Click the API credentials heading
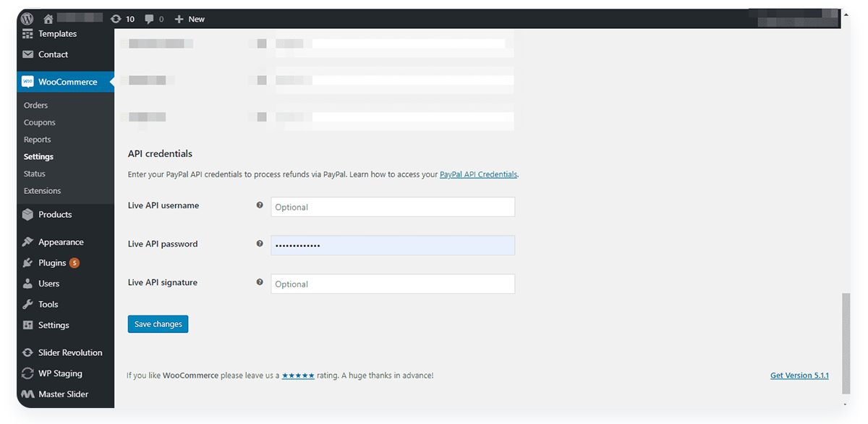868x424 pixels. pos(160,153)
